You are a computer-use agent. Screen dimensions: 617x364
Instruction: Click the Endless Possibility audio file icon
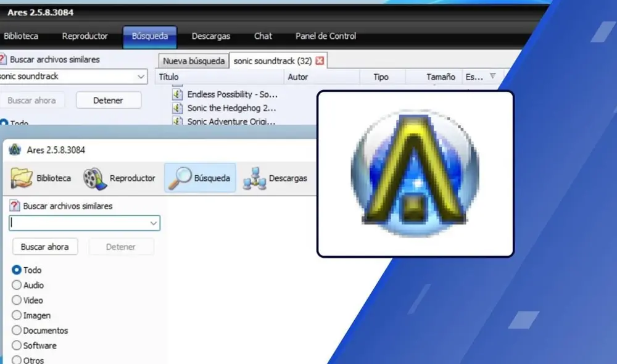(178, 94)
